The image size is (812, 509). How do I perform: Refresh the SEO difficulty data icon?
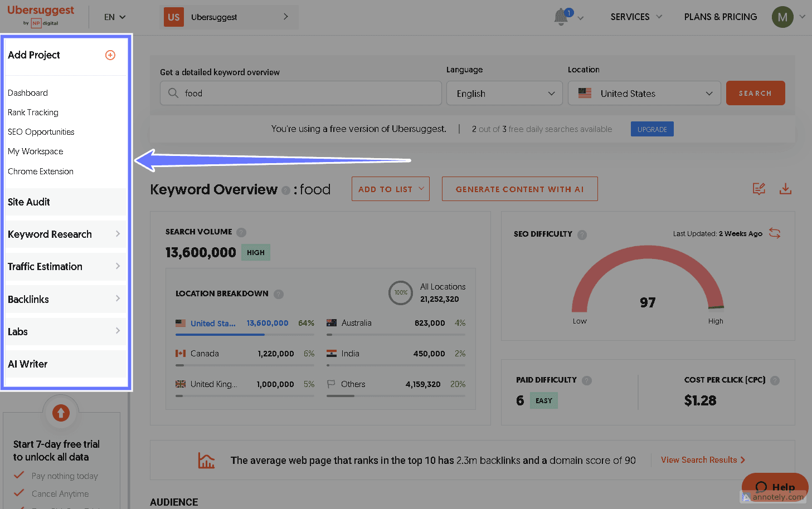[775, 233]
